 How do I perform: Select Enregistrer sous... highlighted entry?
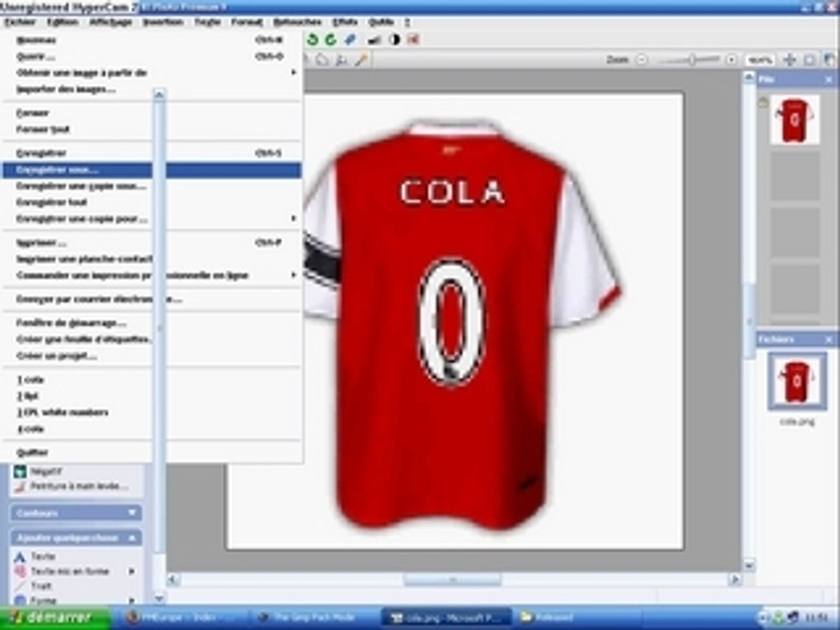pyautogui.click(x=152, y=170)
